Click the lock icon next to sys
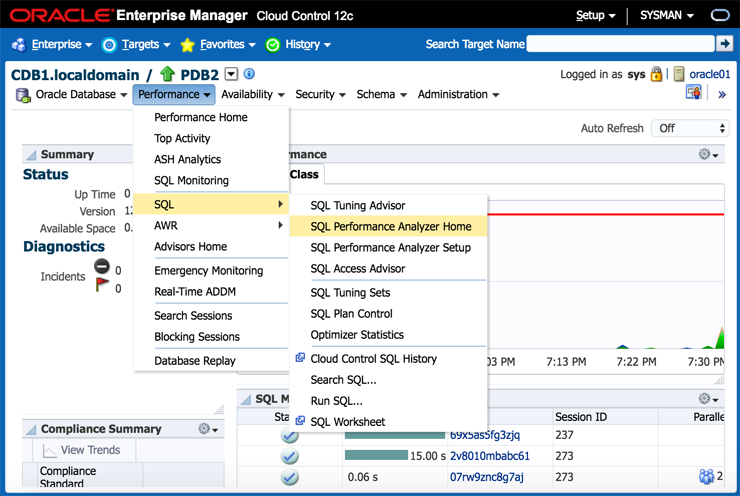 [657, 74]
